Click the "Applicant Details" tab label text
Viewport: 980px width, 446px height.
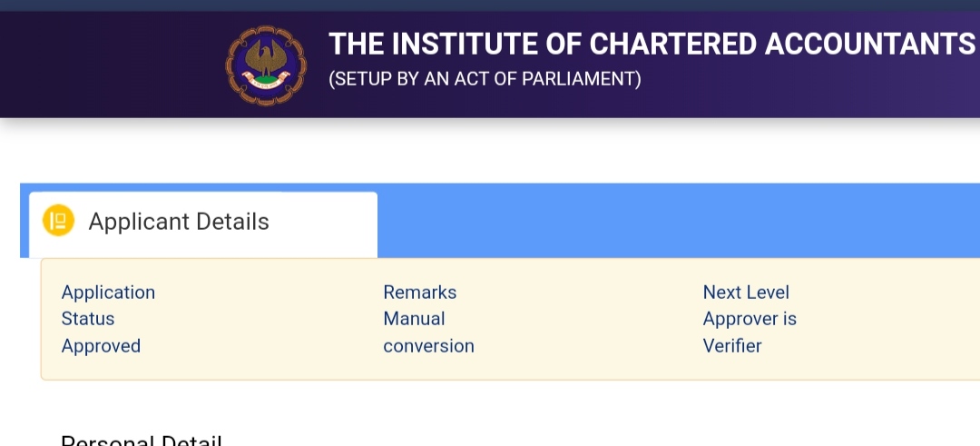179,222
